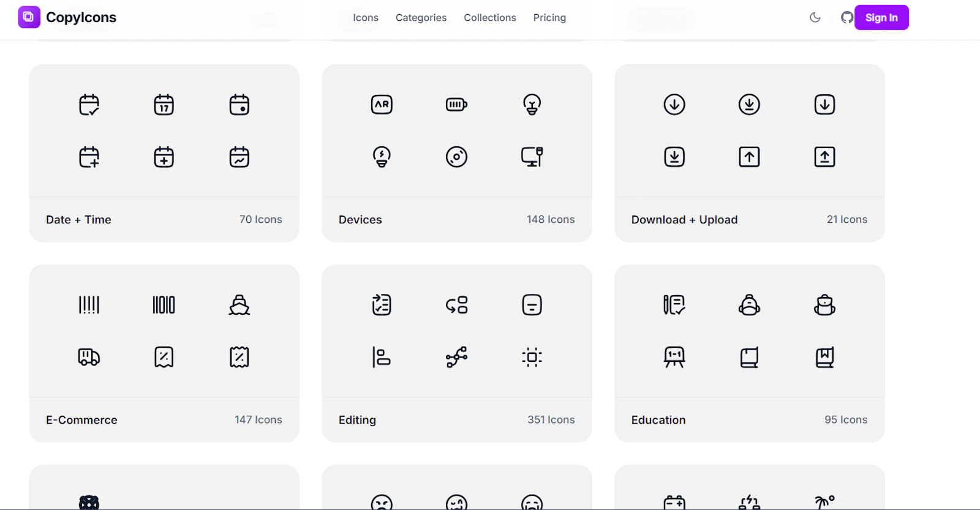Image resolution: width=980 pixels, height=510 pixels.
Task: Open the Date + Time category
Action: click(78, 220)
